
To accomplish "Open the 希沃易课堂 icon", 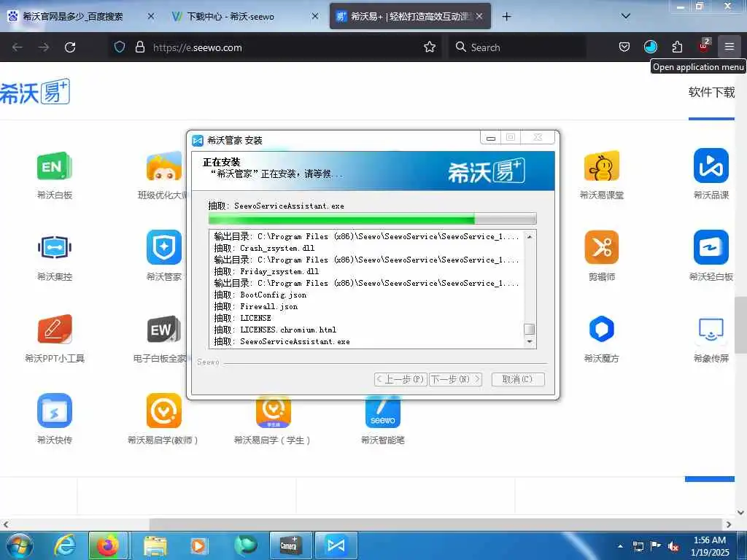I will tap(602, 166).
